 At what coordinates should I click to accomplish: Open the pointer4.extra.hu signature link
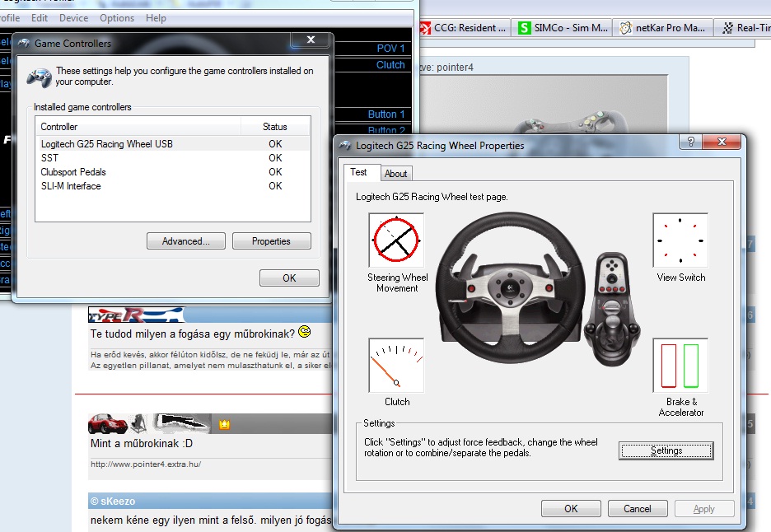[145, 464]
